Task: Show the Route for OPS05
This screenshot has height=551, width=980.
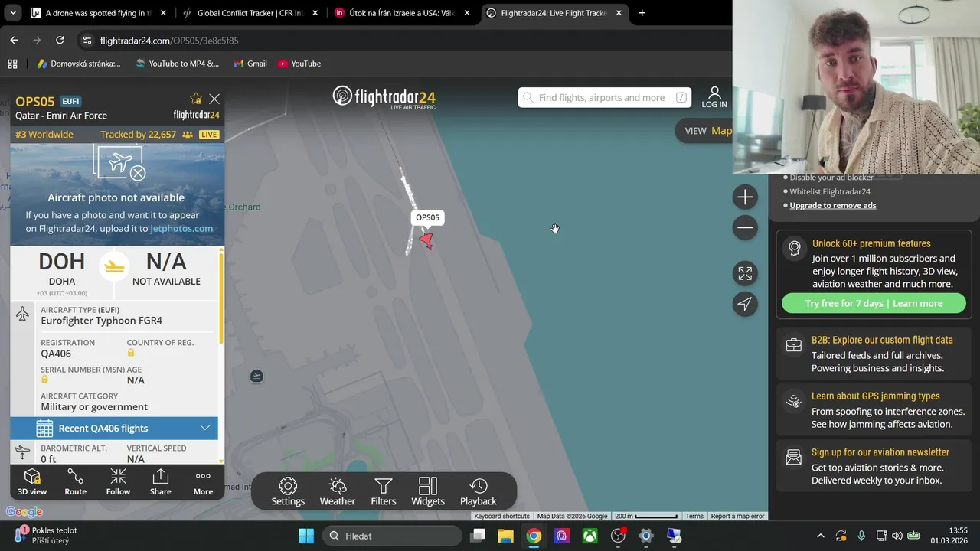Action: pos(75,483)
